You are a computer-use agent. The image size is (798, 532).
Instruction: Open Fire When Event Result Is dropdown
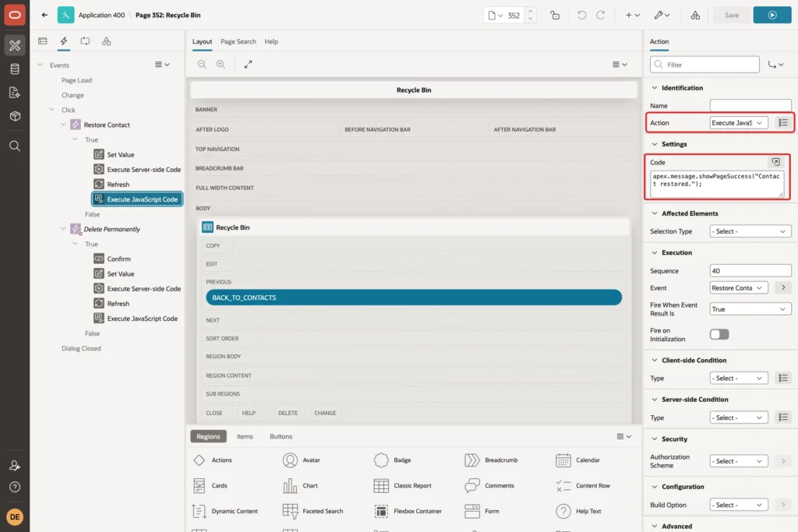[x=750, y=309]
